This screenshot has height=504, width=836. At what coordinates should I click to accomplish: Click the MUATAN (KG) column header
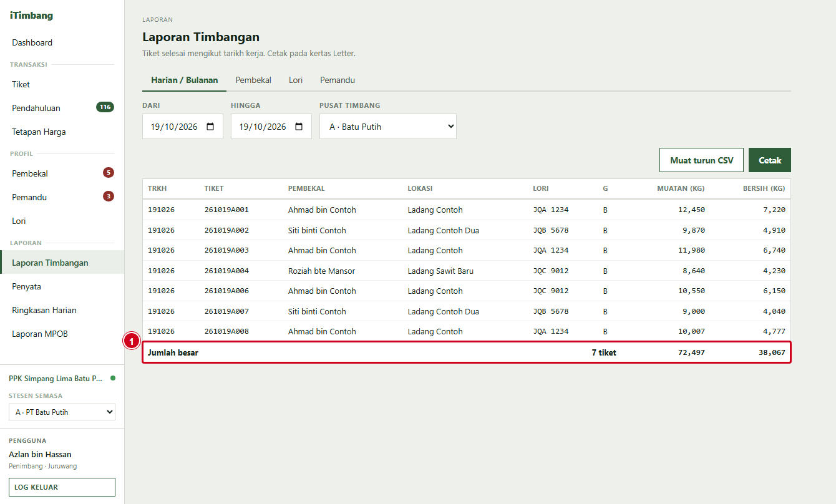681,188
